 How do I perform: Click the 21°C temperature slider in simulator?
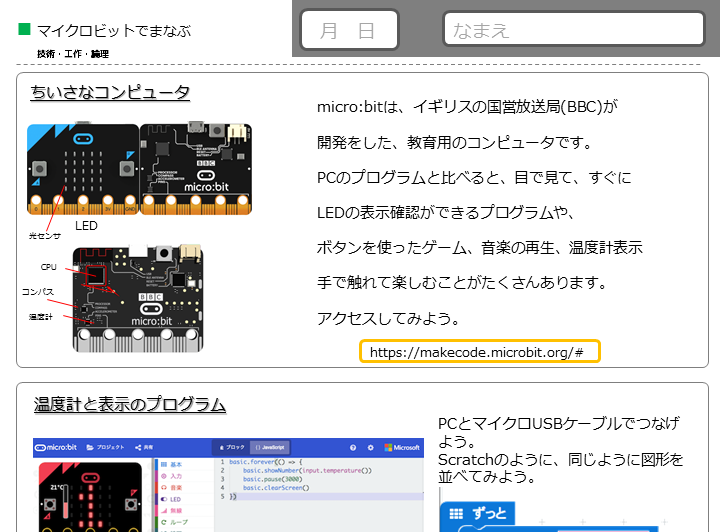[66, 501]
